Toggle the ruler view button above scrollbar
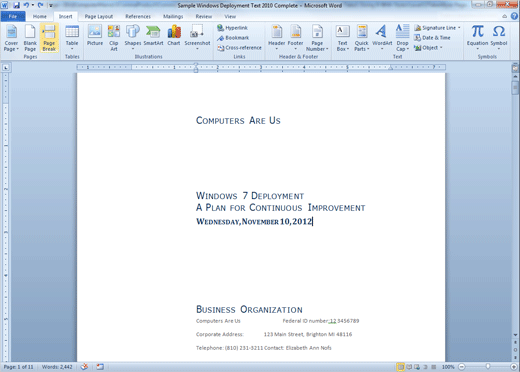The width and height of the screenshot is (520, 372). tap(515, 68)
